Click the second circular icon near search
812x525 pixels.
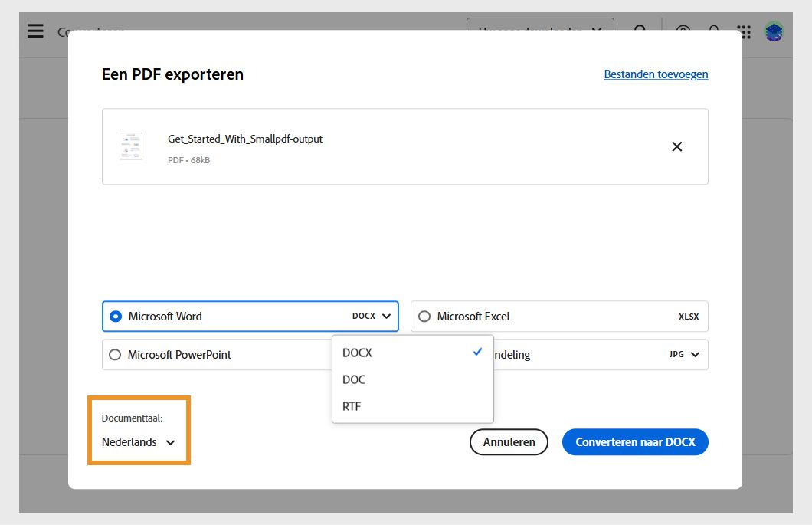tap(714, 31)
